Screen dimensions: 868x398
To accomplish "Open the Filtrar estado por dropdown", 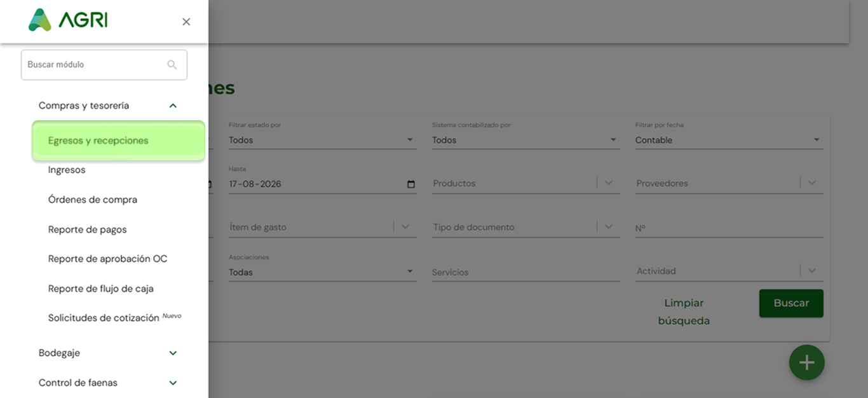I will 323,140.
